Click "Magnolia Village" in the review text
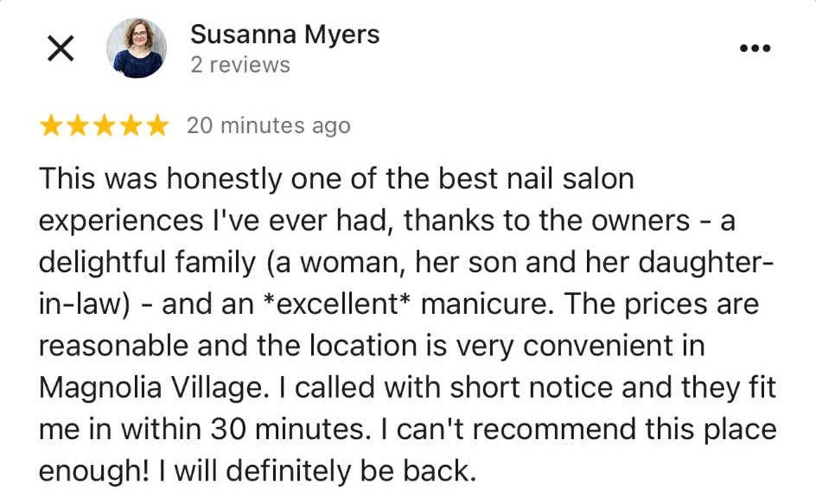Image resolution: width=816 pixels, height=504 pixels. [151, 388]
